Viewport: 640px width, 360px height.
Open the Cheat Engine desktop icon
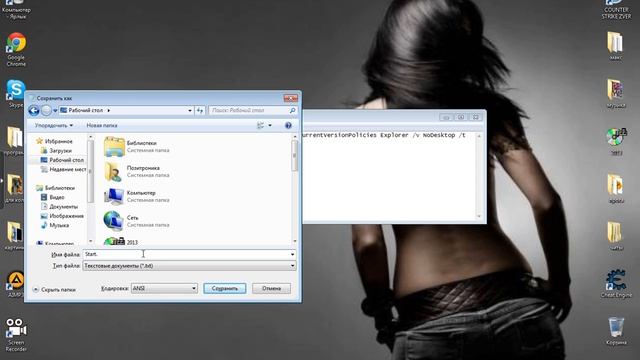(616, 284)
